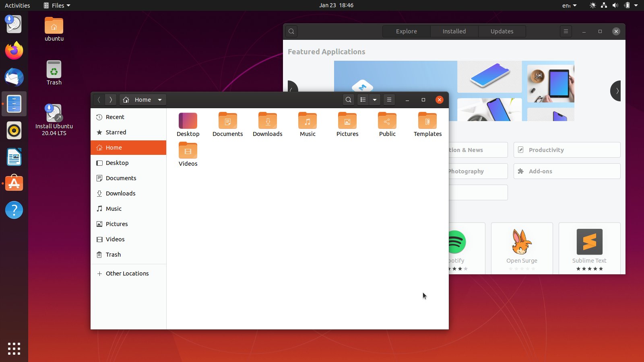
Task: Select Desktop in Files sidebar
Action: (x=128, y=163)
